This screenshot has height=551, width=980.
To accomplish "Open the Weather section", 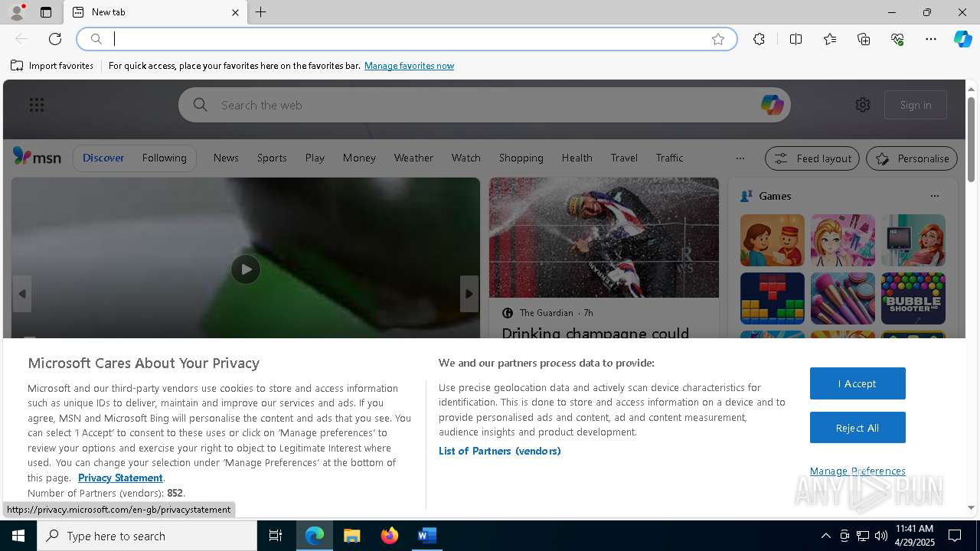I will [413, 158].
